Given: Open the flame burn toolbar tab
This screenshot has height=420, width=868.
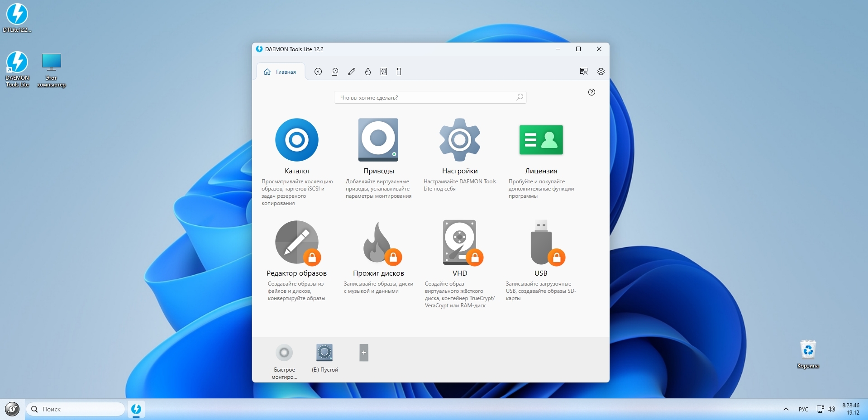Looking at the screenshot, I should click(368, 72).
